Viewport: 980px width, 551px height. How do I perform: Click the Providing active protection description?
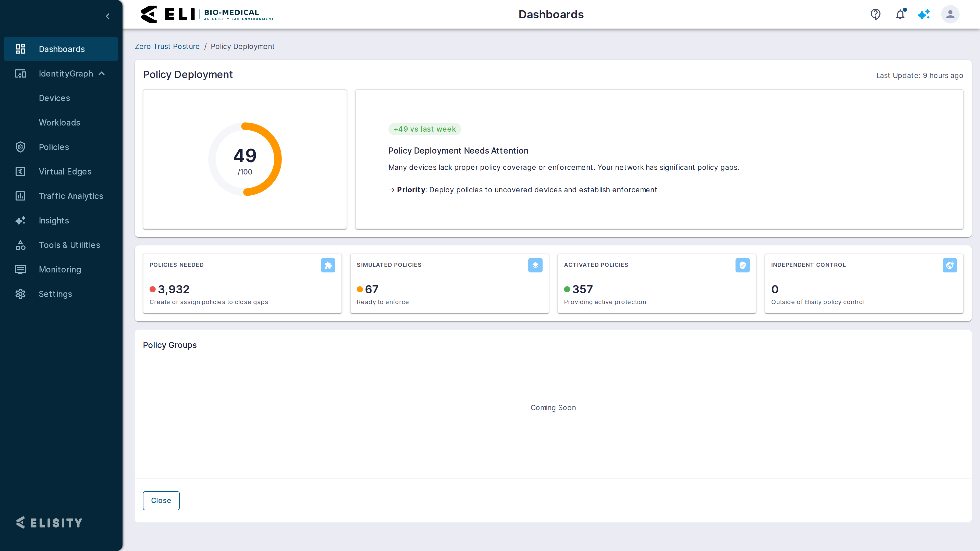click(605, 302)
